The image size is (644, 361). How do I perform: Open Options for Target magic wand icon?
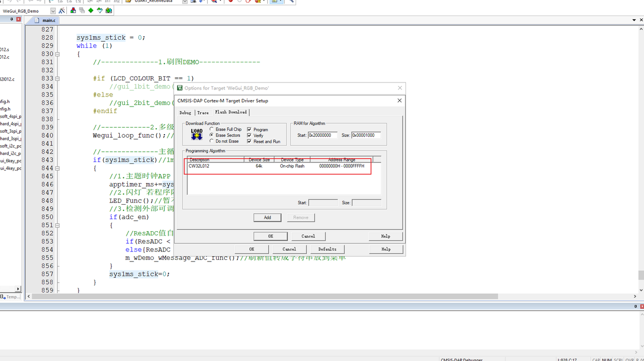click(x=62, y=11)
